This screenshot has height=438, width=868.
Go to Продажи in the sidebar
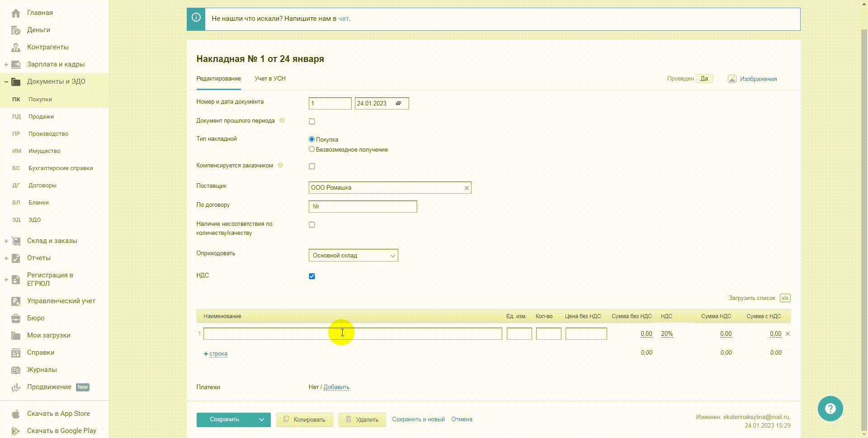tap(41, 117)
